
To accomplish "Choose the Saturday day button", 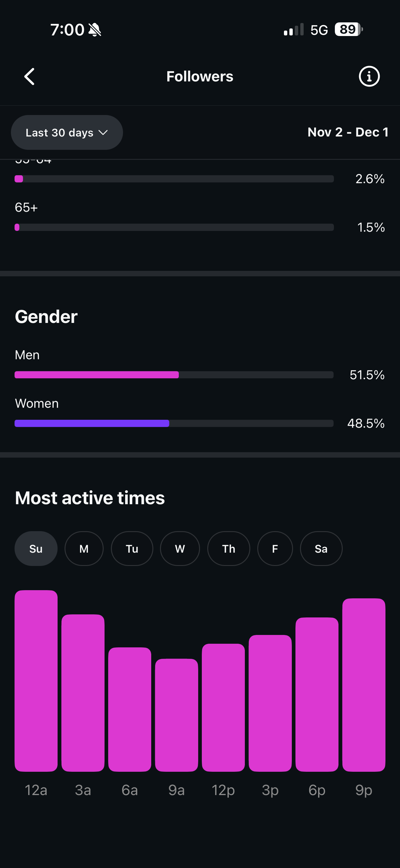I will pos(321,549).
